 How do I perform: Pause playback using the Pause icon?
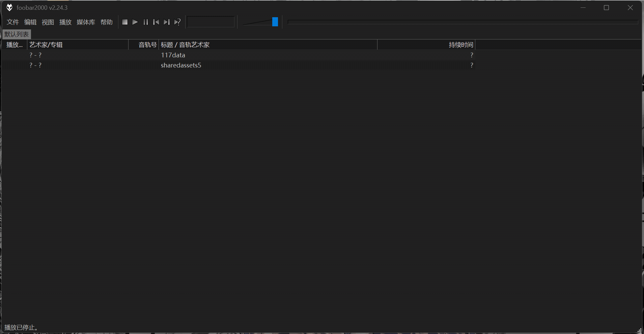[x=145, y=22]
